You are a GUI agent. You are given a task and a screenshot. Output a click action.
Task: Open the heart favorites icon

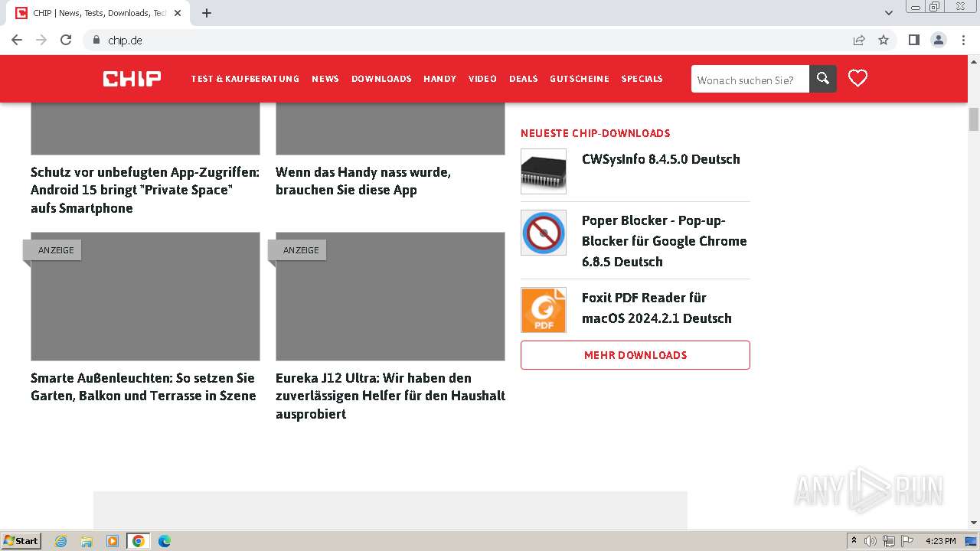tap(857, 78)
